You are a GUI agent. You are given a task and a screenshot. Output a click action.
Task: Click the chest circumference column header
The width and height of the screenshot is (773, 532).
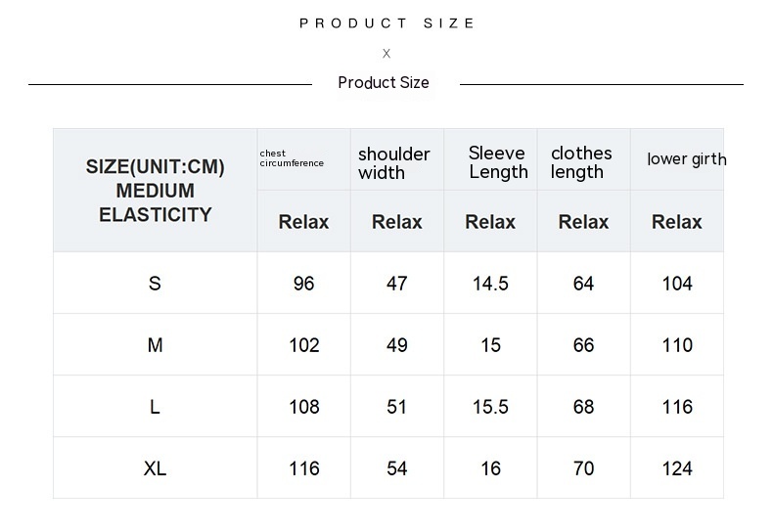(292, 158)
